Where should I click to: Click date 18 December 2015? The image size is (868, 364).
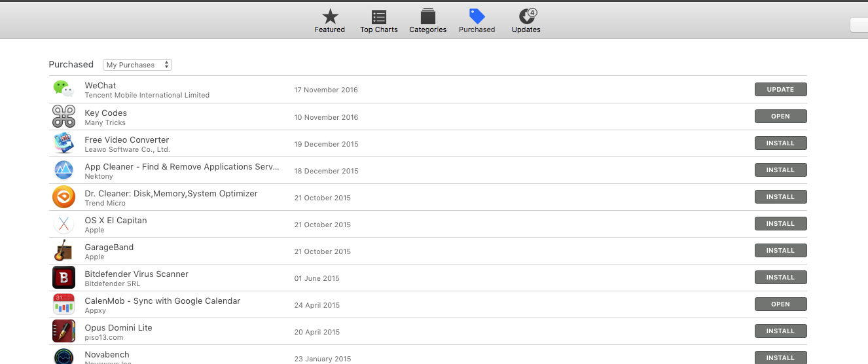(326, 172)
